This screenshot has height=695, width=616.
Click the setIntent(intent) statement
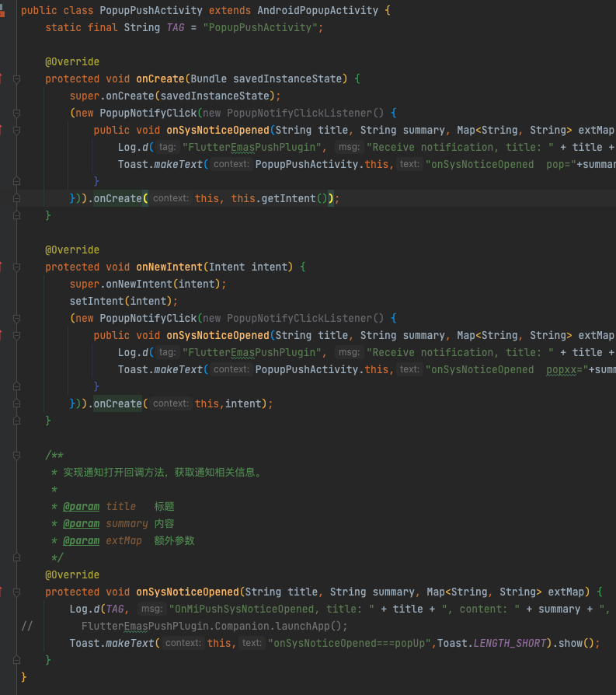120,302
